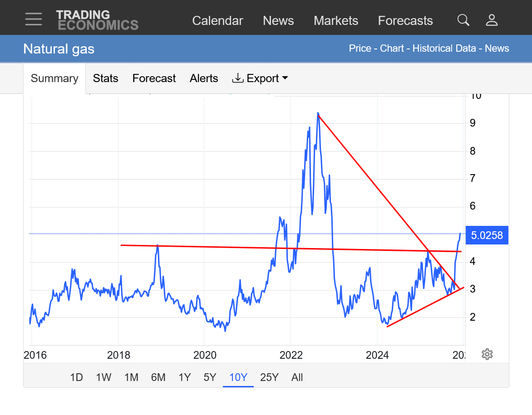The image size is (532, 415).
Task: Select the Alerts tab
Action: coord(204,78)
